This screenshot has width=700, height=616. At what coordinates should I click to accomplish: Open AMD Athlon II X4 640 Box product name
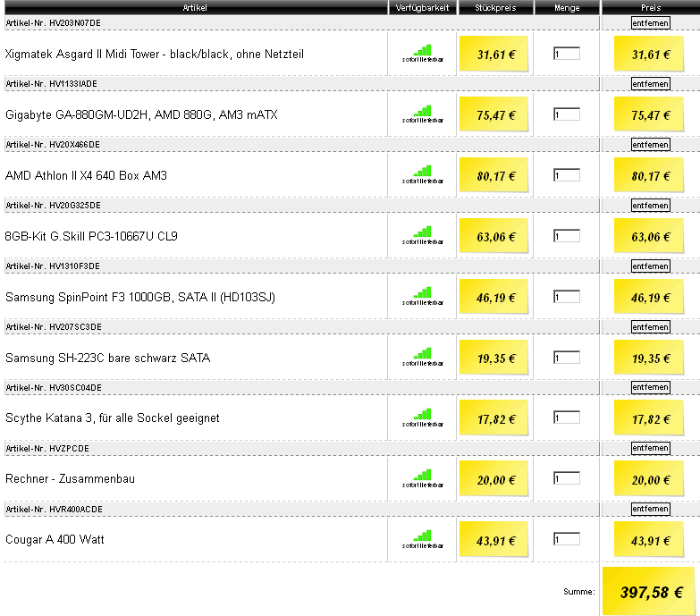pyautogui.click(x=86, y=175)
